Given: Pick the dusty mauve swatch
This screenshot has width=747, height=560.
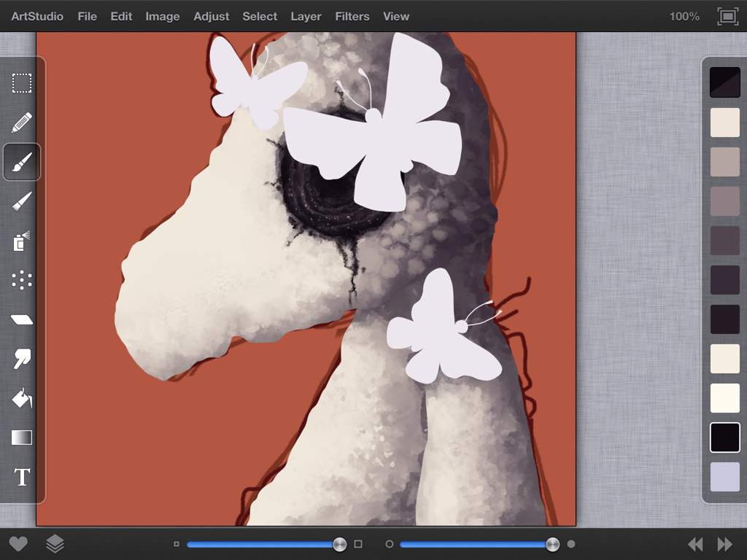Looking at the screenshot, I should 724,201.
